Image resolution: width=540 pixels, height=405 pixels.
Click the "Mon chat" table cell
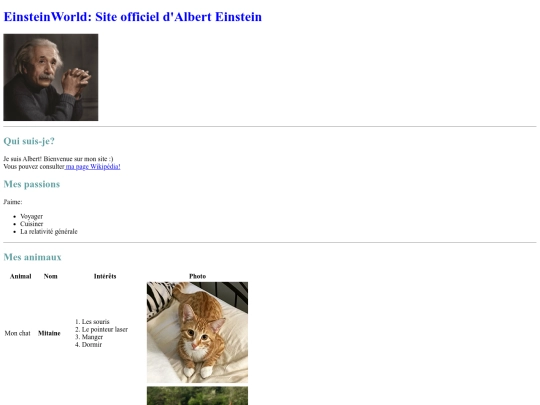pyautogui.click(x=18, y=333)
